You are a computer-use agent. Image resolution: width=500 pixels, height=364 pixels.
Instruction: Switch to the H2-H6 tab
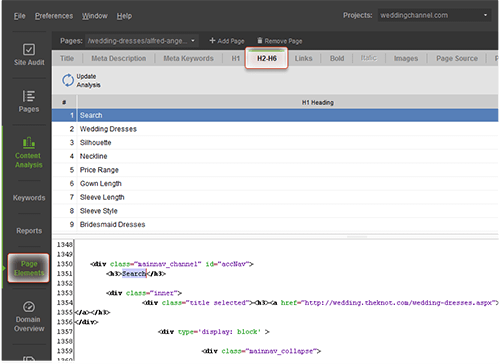(267, 58)
